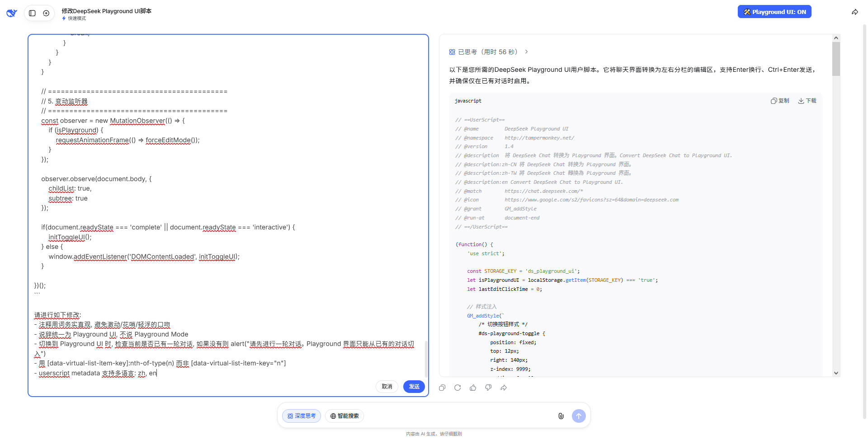Click 'userscript metadata 支持多语言' line

point(95,373)
